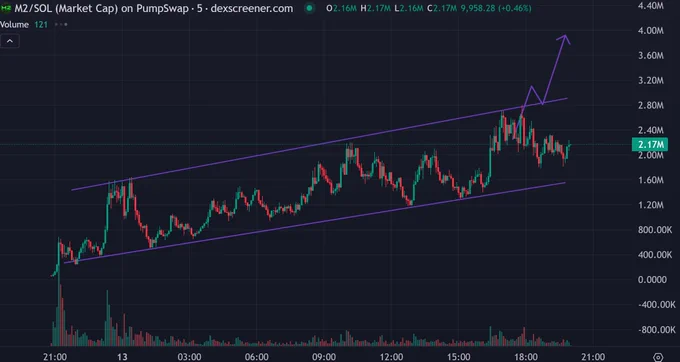Collapse the indicator legend with chevron button
The height and width of the screenshot is (362, 680).
10,41
